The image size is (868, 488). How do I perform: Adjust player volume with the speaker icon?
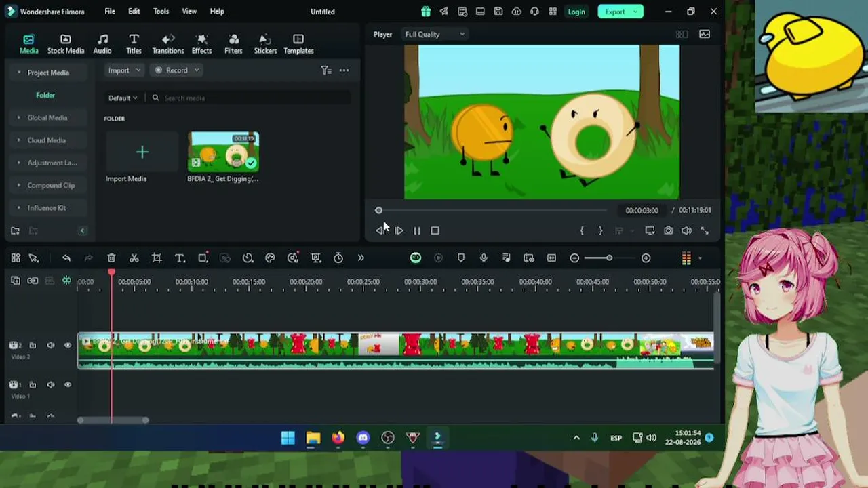[686, 231]
